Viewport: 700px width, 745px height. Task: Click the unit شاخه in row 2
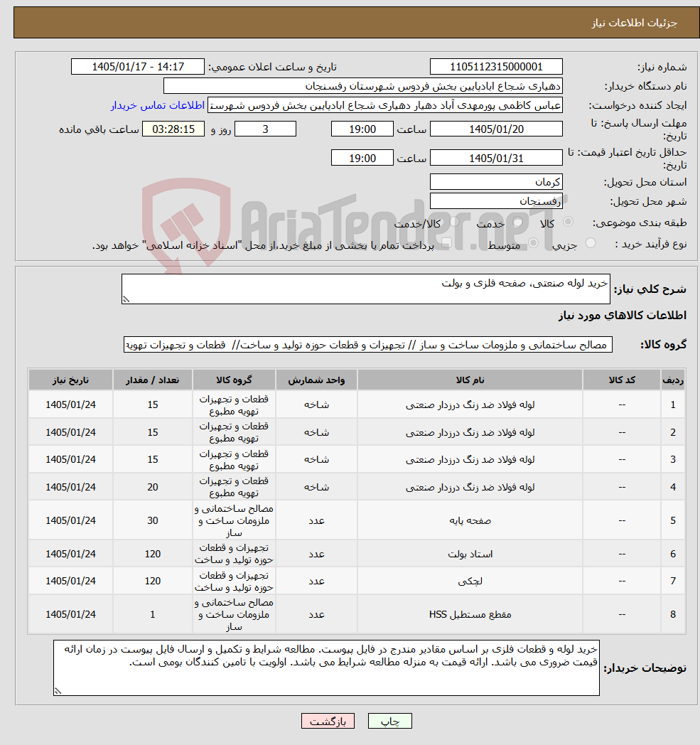coord(316,432)
